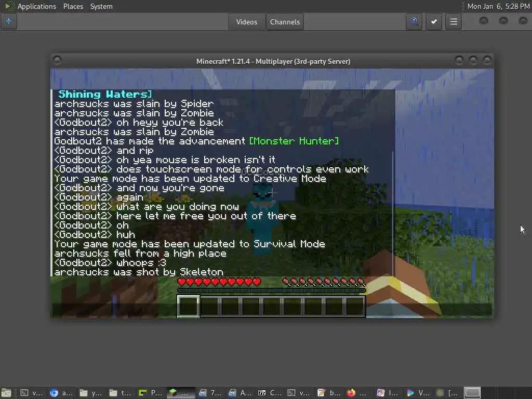
Task: Open the play-arrow 'V...' taskbar window
Action: pos(418,393)
